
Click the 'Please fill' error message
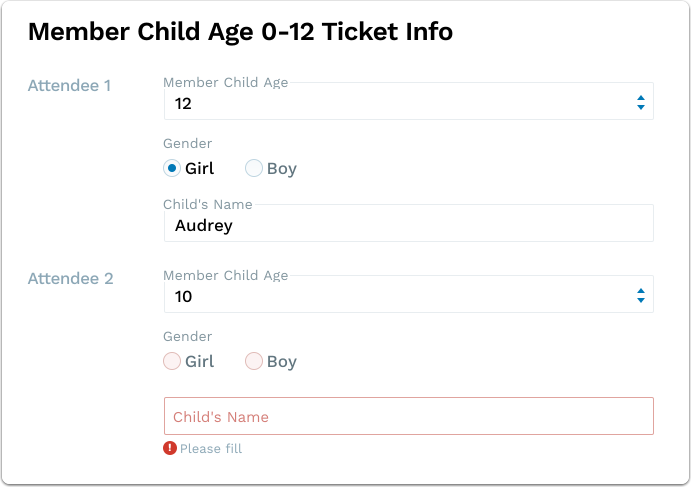211,449
